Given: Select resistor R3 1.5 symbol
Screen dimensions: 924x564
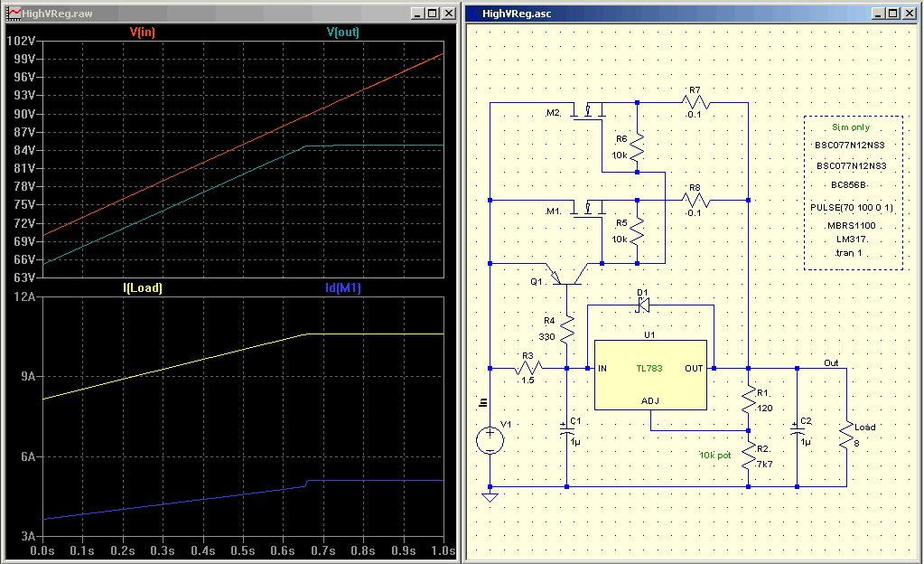Looking at the screenshot, I should pos(528,368).
